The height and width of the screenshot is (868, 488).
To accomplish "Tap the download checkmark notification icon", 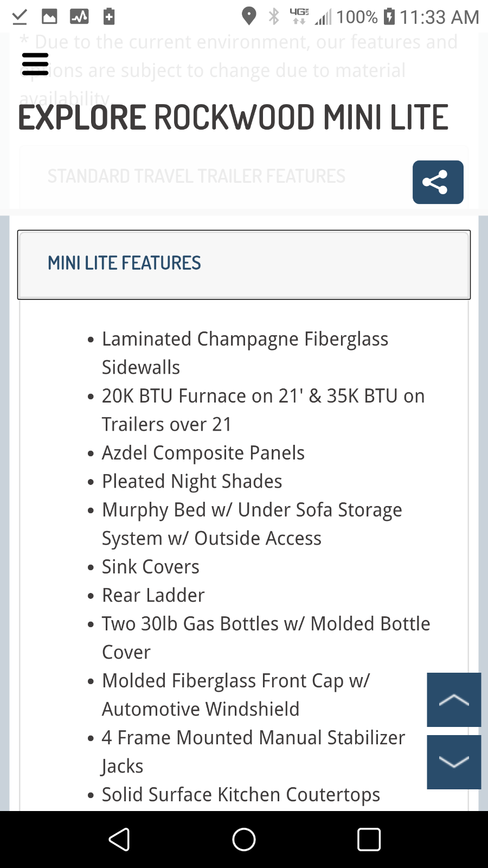I will pos(20,17).
